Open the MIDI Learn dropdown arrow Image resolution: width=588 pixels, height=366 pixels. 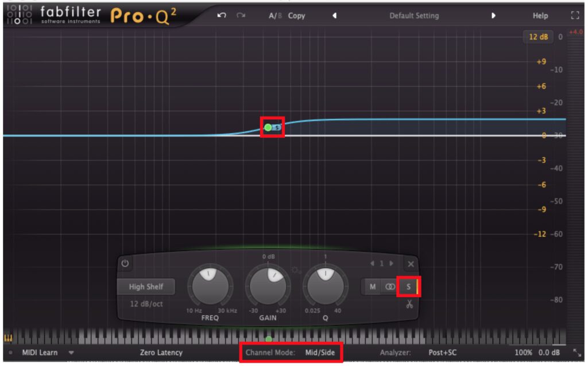click(x=71, y=352)
